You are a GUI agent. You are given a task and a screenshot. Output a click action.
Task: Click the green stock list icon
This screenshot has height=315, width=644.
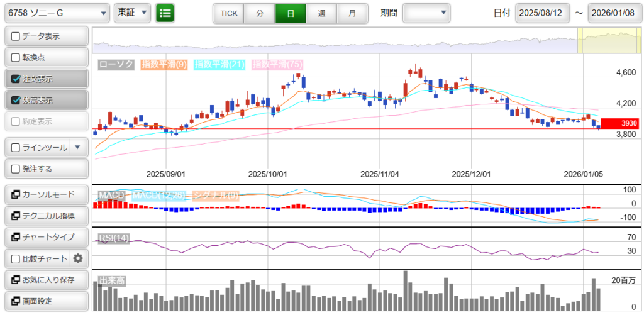coord(165,13)
